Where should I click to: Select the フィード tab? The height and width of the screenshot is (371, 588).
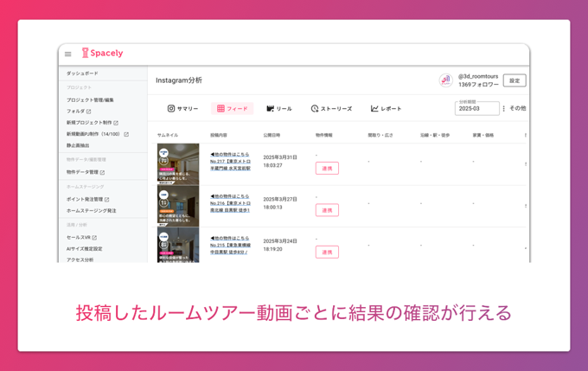232,109
